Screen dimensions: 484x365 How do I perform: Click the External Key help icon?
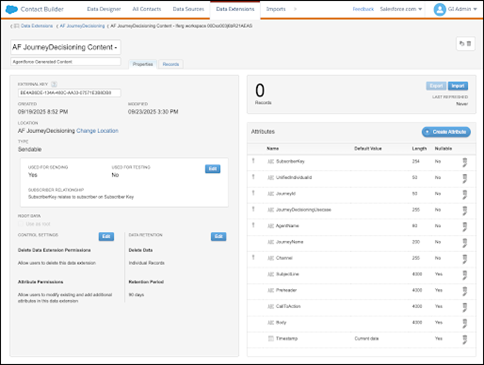(54, 84)
